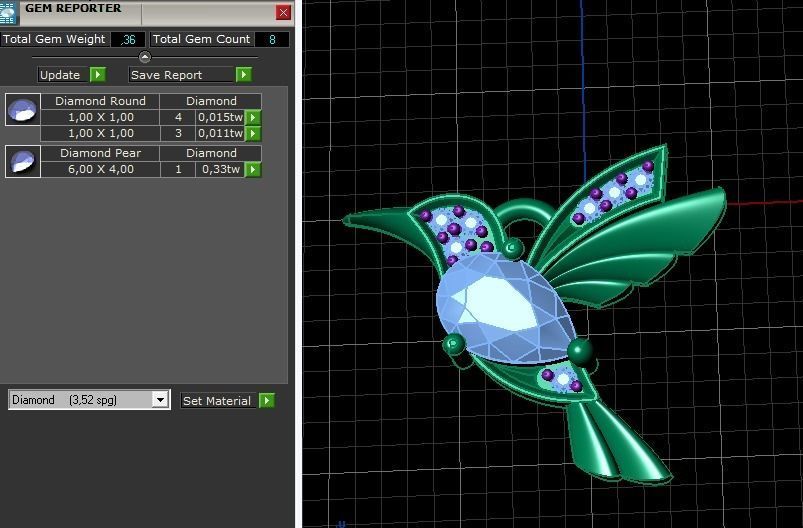Select the 6,00 X 4,00 size cell

click(x=100, y=170)
